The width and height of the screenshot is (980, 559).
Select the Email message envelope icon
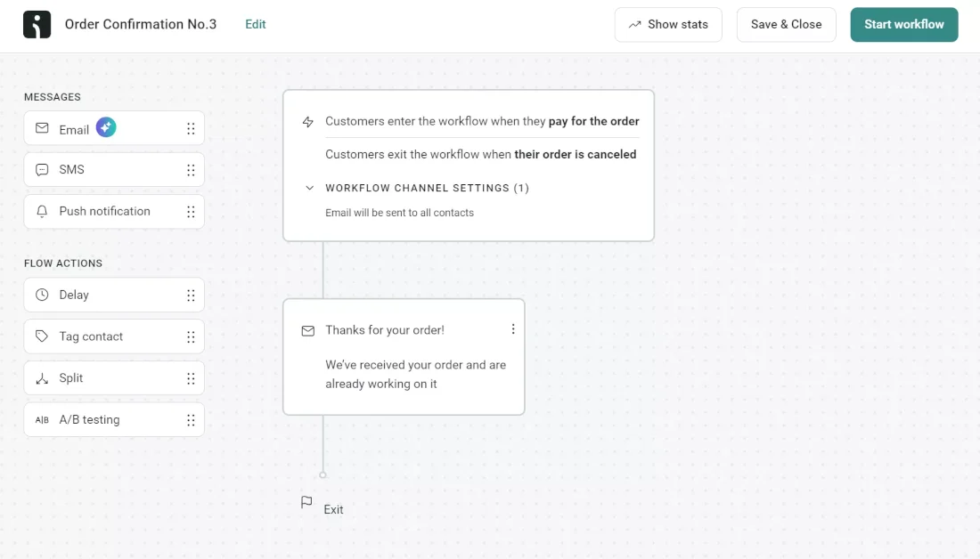pyautogui.click(x=41, y=128)
